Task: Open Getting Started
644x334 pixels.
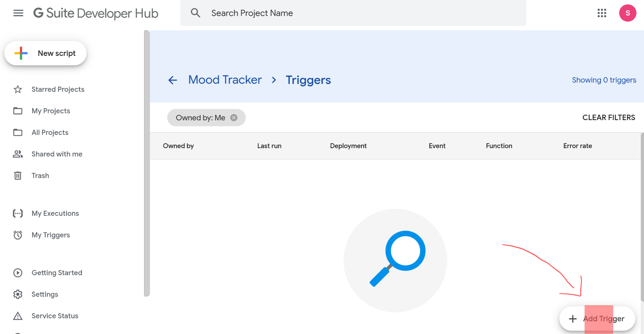Action: pyautogui.click(x=57, y=273)
